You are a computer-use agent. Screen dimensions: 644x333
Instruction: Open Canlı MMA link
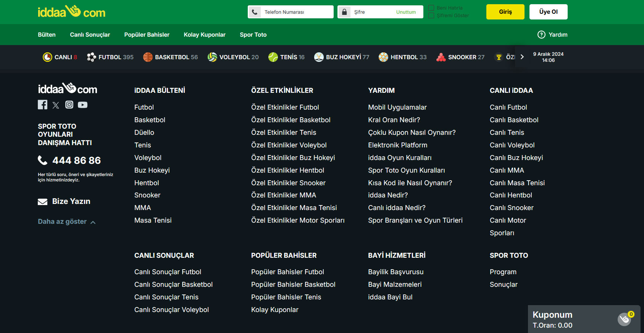click(x=507, y=170)
